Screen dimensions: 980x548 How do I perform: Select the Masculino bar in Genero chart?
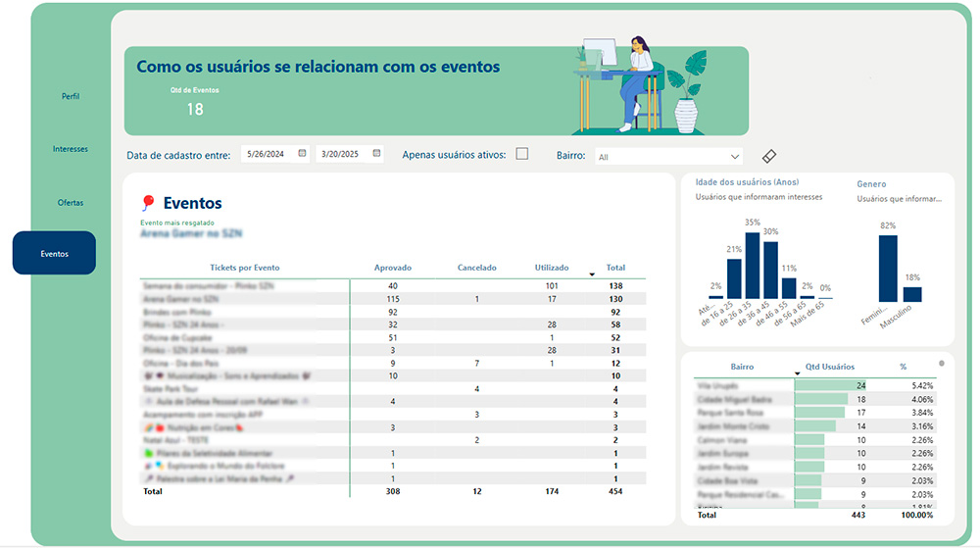point(911,293)
